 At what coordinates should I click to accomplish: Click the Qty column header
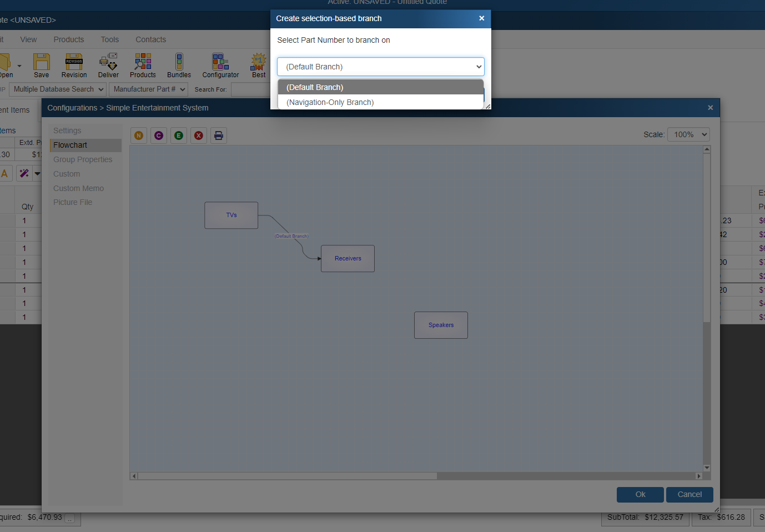tap(27, 207)
